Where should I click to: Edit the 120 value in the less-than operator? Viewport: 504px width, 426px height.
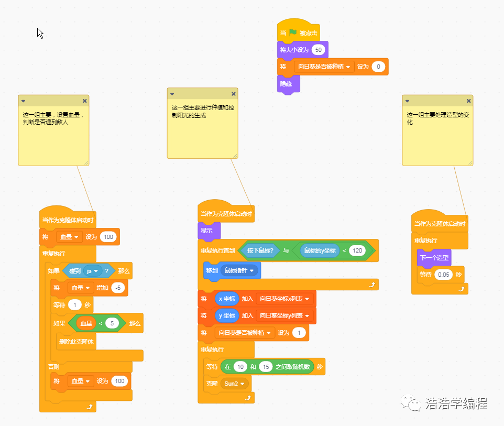[x=357, y=250]
